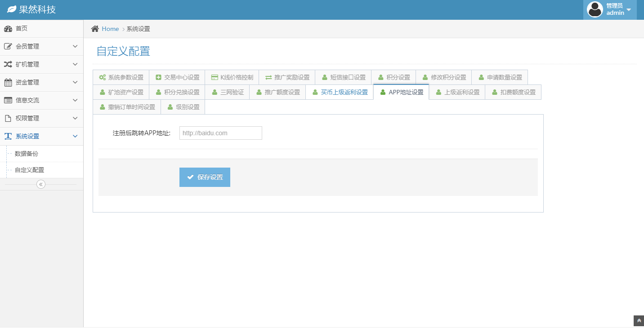Open the 矿池资产设置 tab
Screen dimensions: 644x328
(121, 92)
